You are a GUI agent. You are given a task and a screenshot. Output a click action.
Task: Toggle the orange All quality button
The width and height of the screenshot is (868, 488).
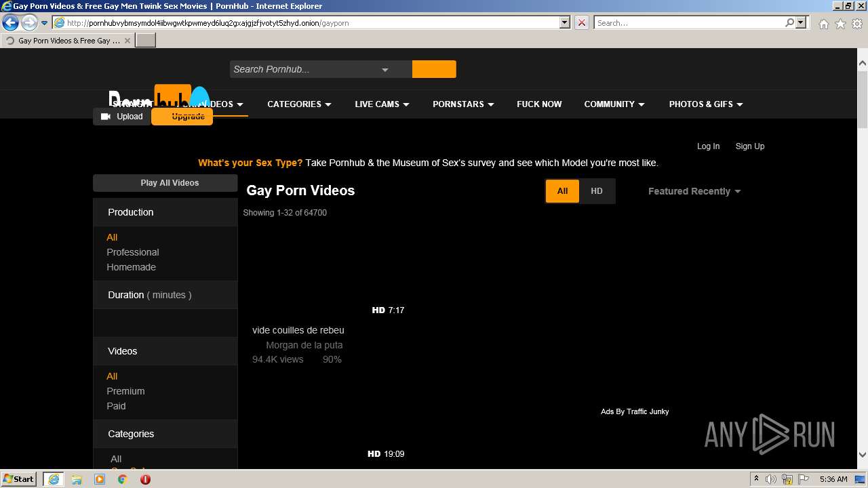coord(562,191)
